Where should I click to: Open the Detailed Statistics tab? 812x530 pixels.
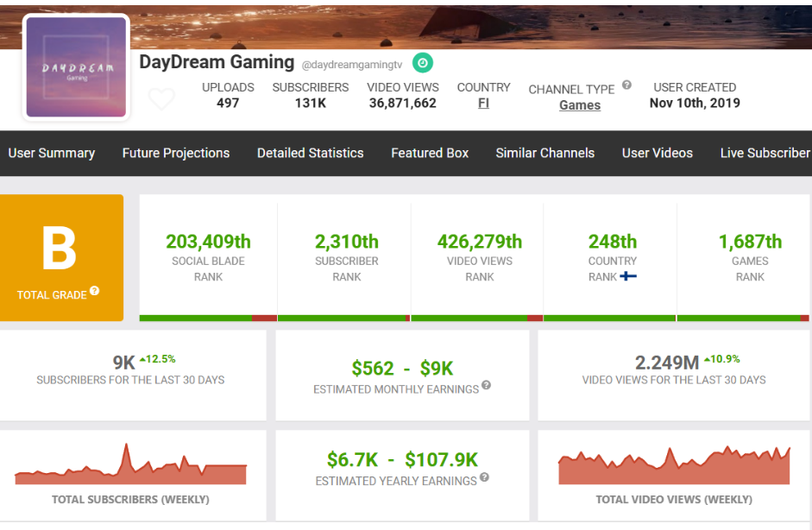311,153
